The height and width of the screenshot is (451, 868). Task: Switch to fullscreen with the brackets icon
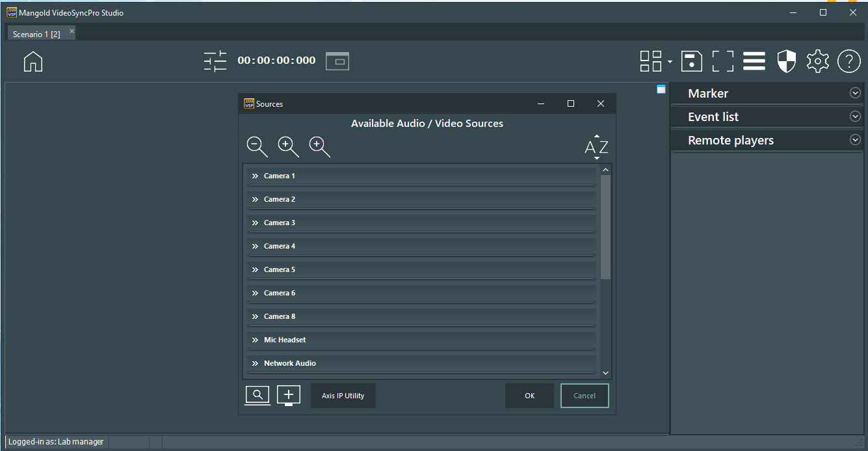(x=723, y=61)
